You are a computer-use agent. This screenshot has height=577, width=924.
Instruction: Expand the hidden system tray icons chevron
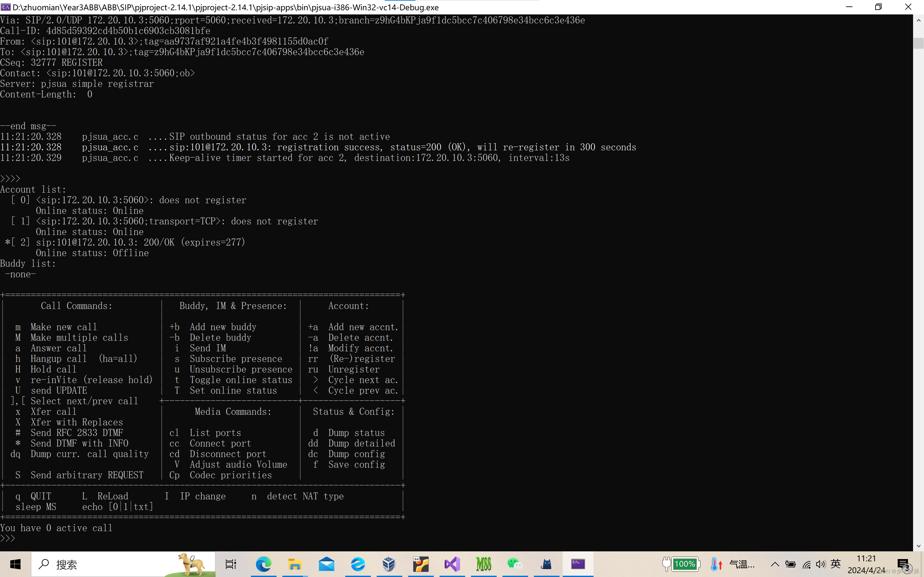coord(775,564)
